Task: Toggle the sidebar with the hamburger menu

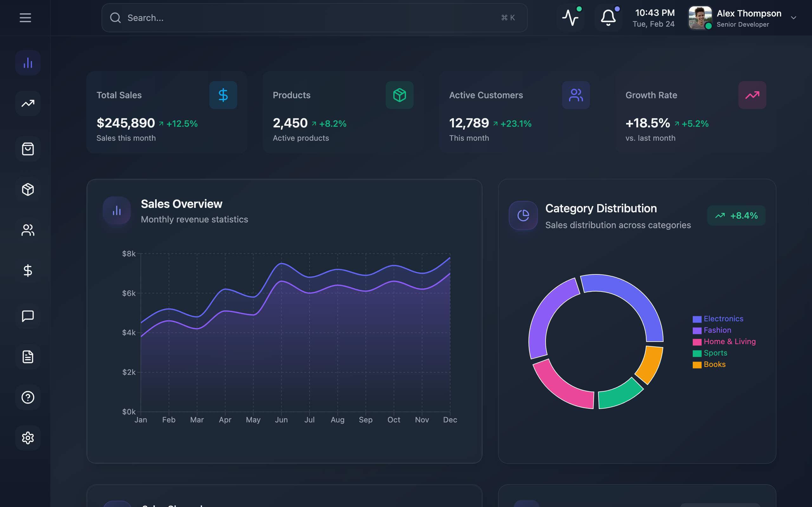Action: coord(25,17)
